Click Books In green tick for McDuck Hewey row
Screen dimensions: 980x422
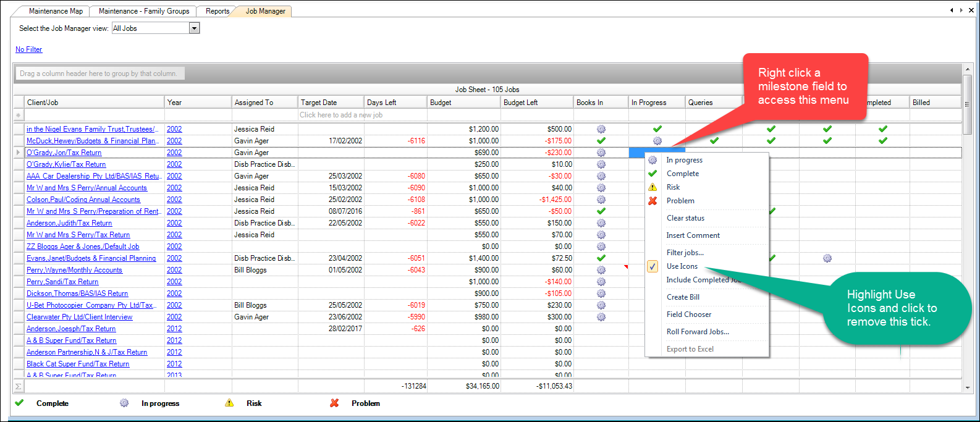pyautogui.click(x=601, y=141)
